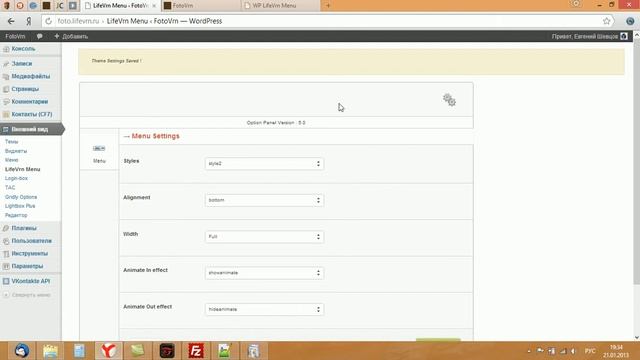Open the Animate Out effect dropdown

[x=264, y=309]
